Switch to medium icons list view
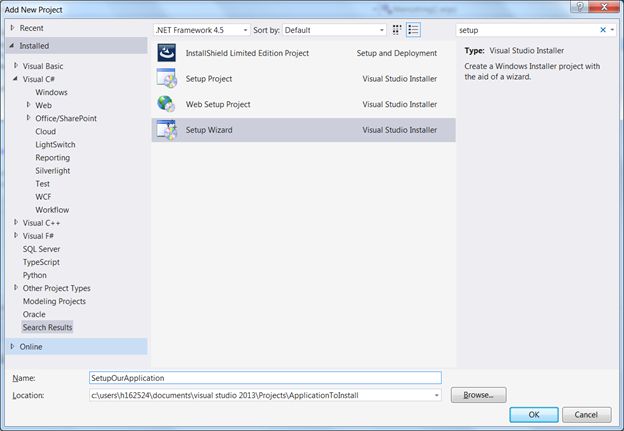624x431 pixels. click(x=413, y=30)
